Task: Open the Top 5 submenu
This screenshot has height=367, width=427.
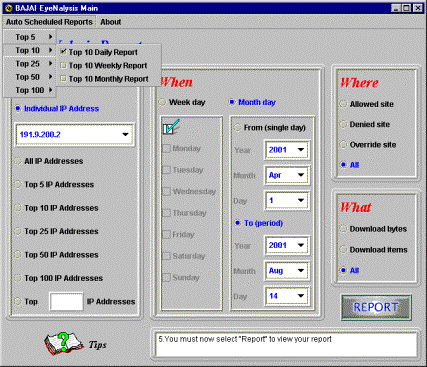Action: pos(29,37)
